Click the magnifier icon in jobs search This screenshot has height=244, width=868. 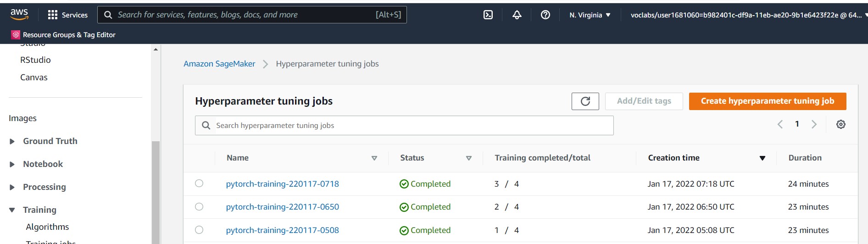(x=206, y=126)
